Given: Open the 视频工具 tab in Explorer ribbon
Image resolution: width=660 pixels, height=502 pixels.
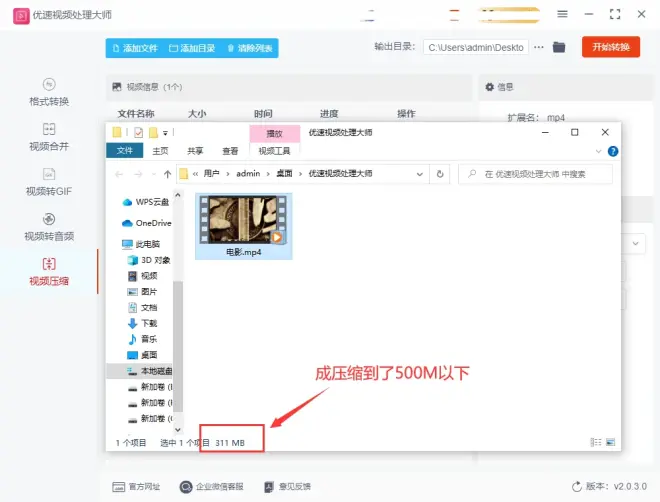Looking at the screenshot, I should tap(274, 151).
